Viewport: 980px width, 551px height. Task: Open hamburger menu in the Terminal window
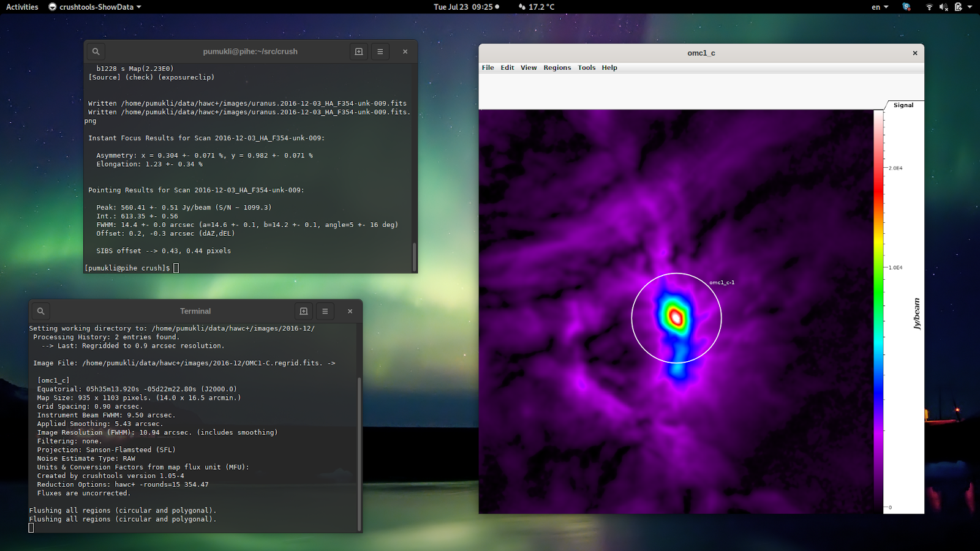(325, 311)
